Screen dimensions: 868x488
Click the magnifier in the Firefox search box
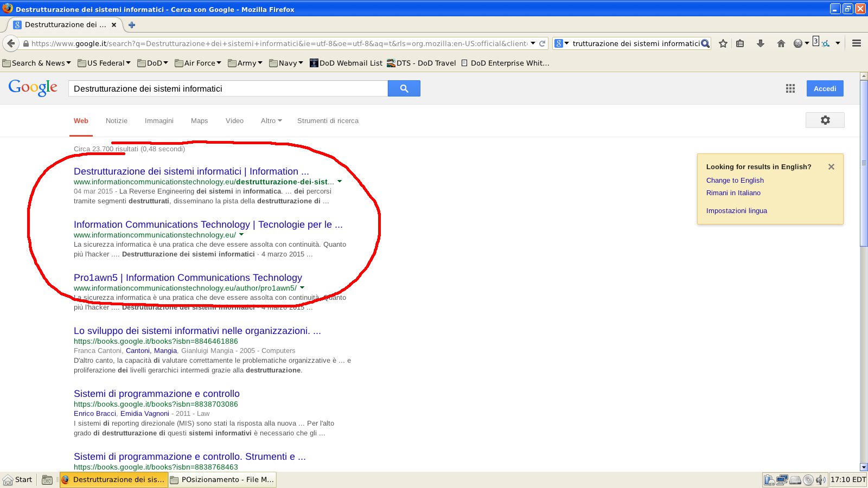pyautogui.click(x=705, y=43)
